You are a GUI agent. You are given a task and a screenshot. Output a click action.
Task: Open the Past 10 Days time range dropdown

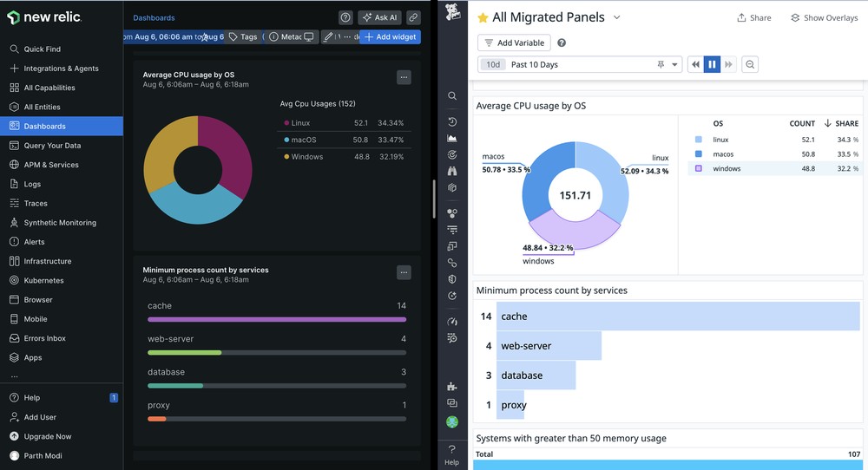click(x=674, y=65)
